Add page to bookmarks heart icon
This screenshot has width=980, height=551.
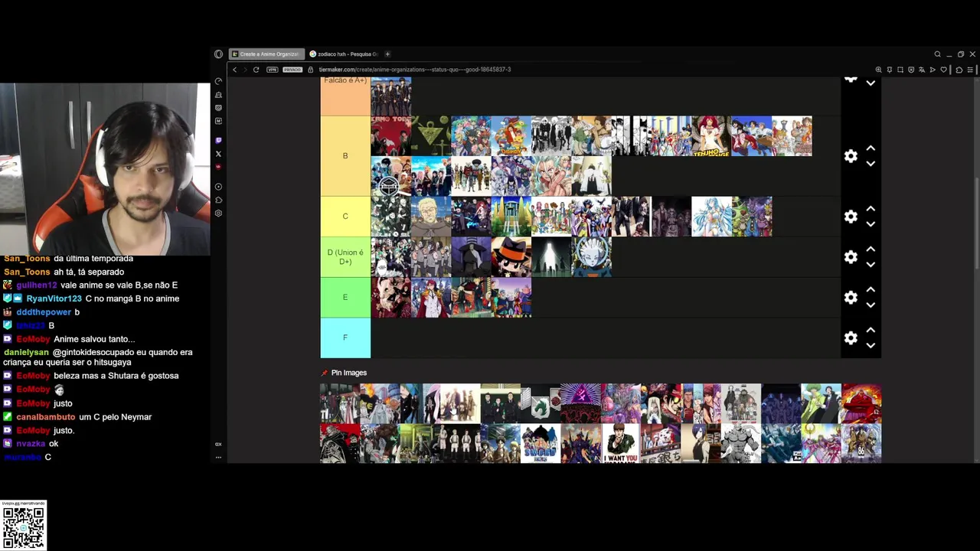pos(944,70)
